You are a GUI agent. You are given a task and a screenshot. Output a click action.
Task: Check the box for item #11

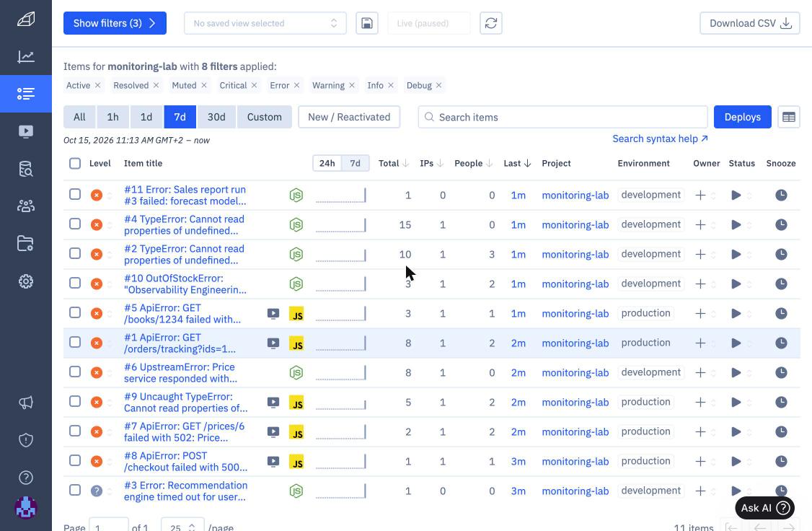tap(75, 194)
